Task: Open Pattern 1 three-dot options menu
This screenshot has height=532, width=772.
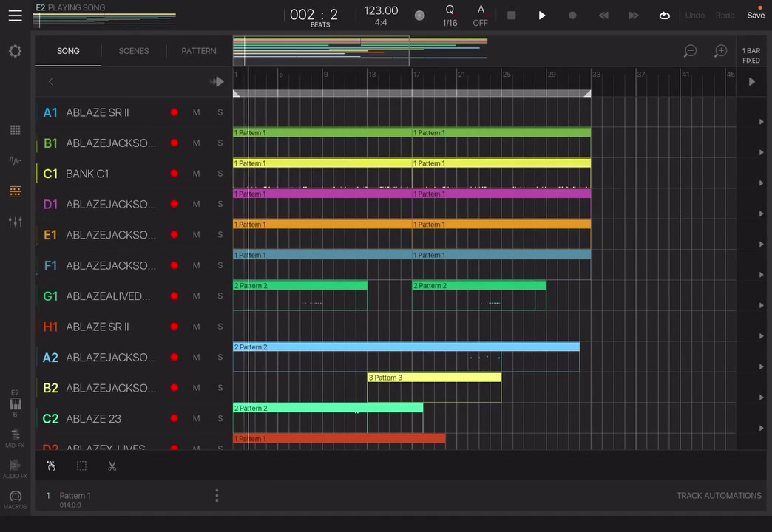Action: [217, 496]
